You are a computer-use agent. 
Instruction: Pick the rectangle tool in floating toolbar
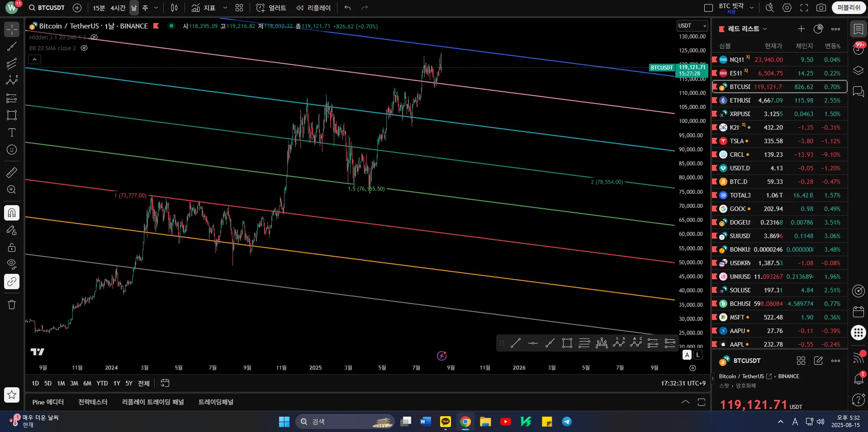pos(567,343)
